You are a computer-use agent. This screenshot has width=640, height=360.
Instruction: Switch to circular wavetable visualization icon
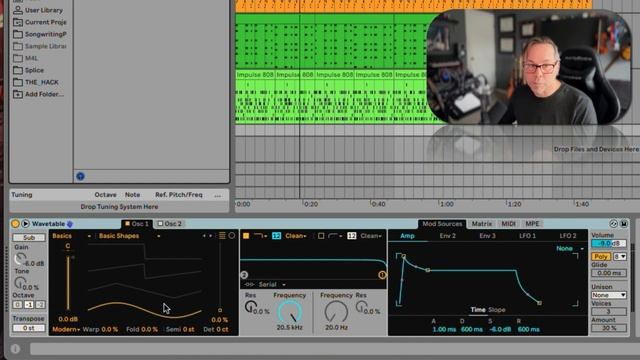click(x=231, y=236)
